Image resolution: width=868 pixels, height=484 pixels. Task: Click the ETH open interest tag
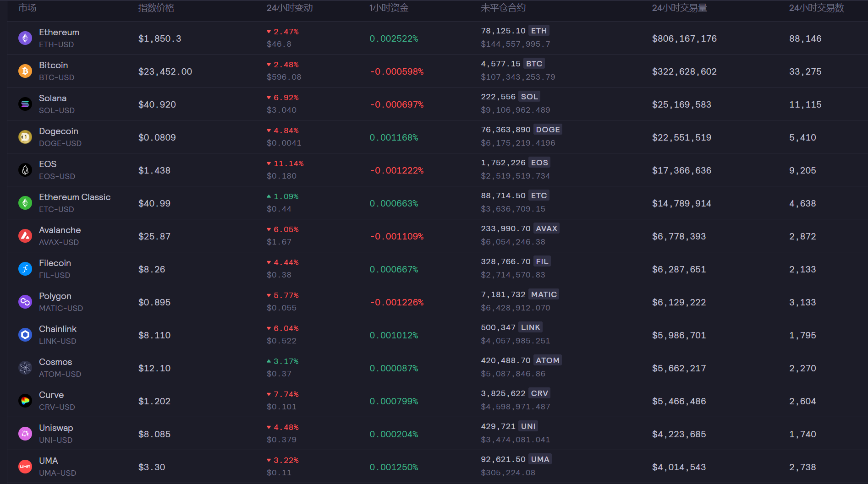539,31
